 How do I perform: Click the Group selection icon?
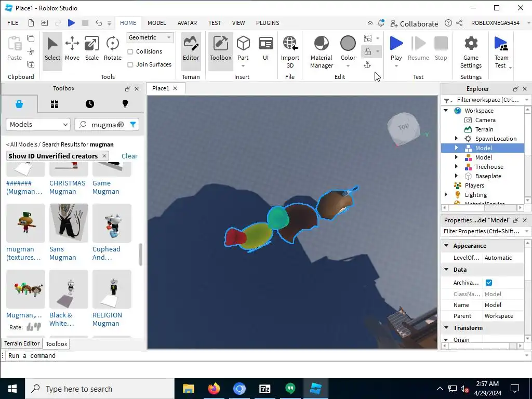click(x=368, y=38)
